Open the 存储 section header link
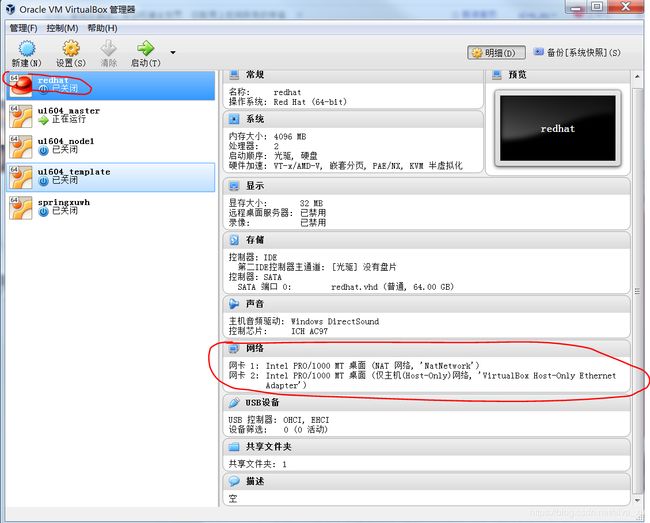The image size is (650, 523). (255, 240)
